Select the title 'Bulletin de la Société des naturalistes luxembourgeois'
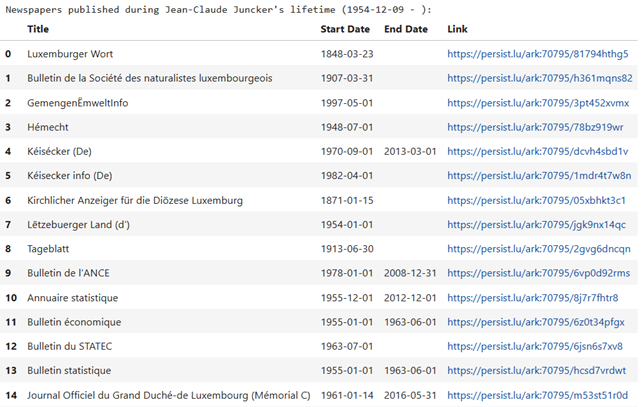This screenshot has height=407, width=642. [149, 78]
